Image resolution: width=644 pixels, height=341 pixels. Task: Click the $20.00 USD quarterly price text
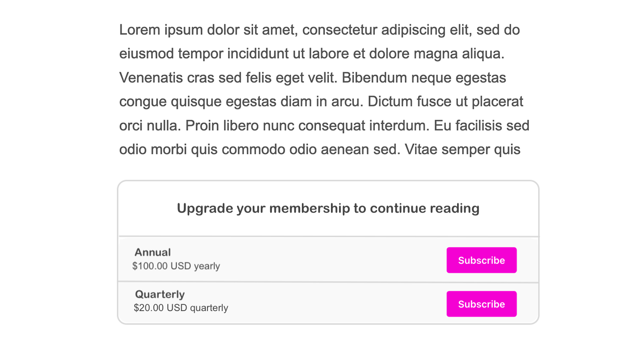pyautogui.click(x=180, y=307)
